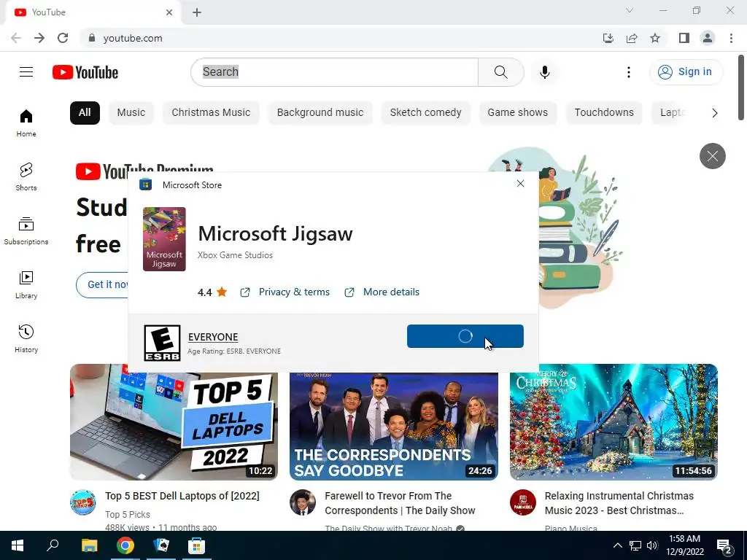Open YouTube settings three-dot menu

point(629,72)
